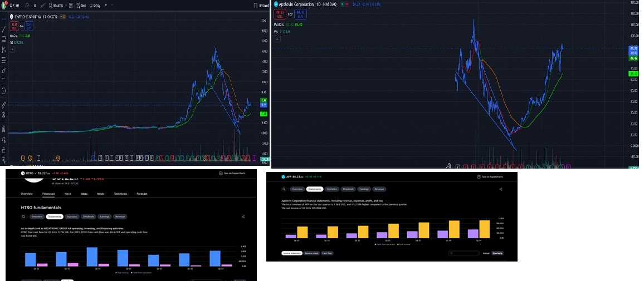Start Replay mode from top toolbar
Viewport: 644px width, 281px height.
coord(95,6)
